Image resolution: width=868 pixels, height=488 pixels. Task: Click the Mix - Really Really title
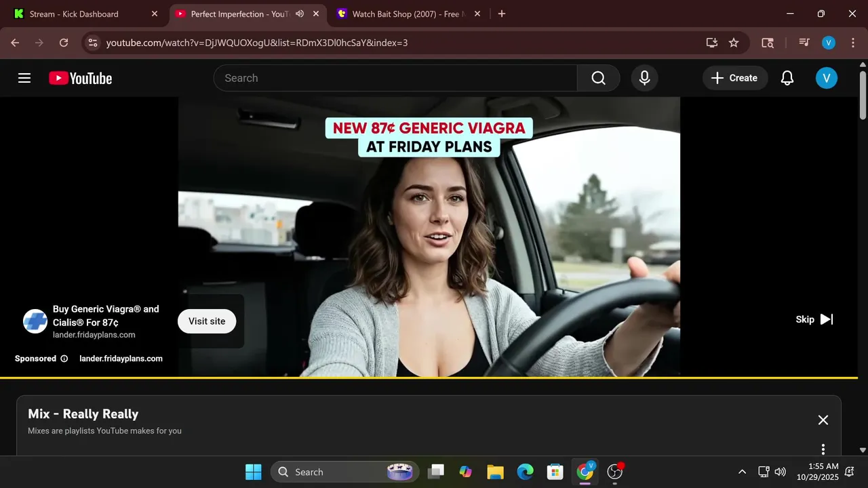click(83, 414)
